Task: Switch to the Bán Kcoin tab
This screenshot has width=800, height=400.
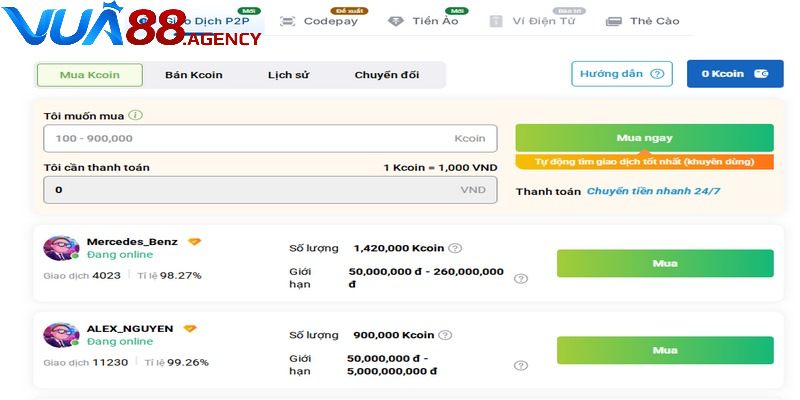Action: coord(194,75)
